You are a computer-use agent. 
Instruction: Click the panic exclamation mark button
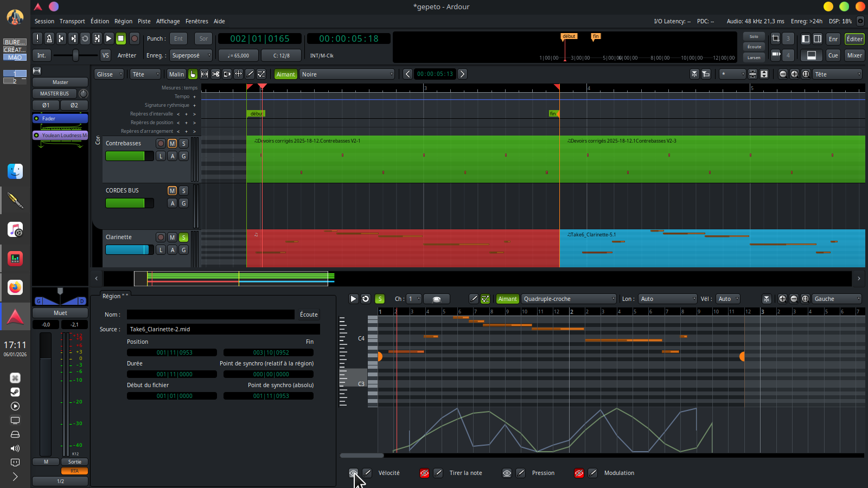pyautogui.click(x=37, y=38)
